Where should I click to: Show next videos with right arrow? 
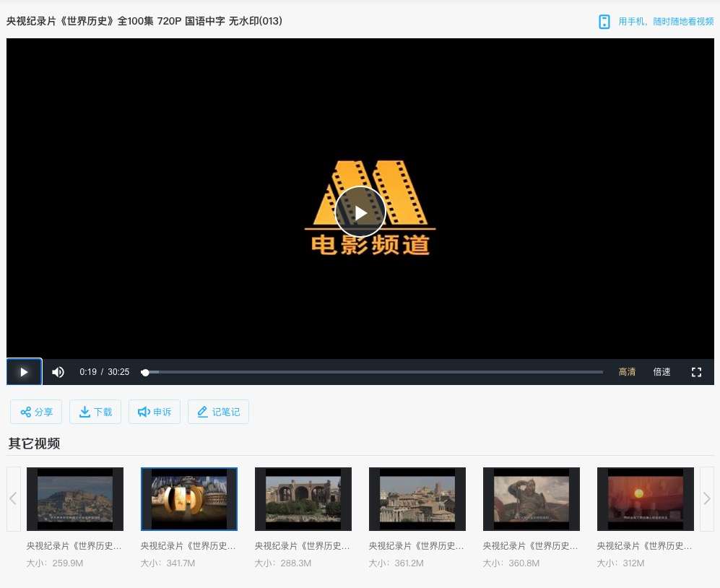pyautogui.click(x=707, y=499)
